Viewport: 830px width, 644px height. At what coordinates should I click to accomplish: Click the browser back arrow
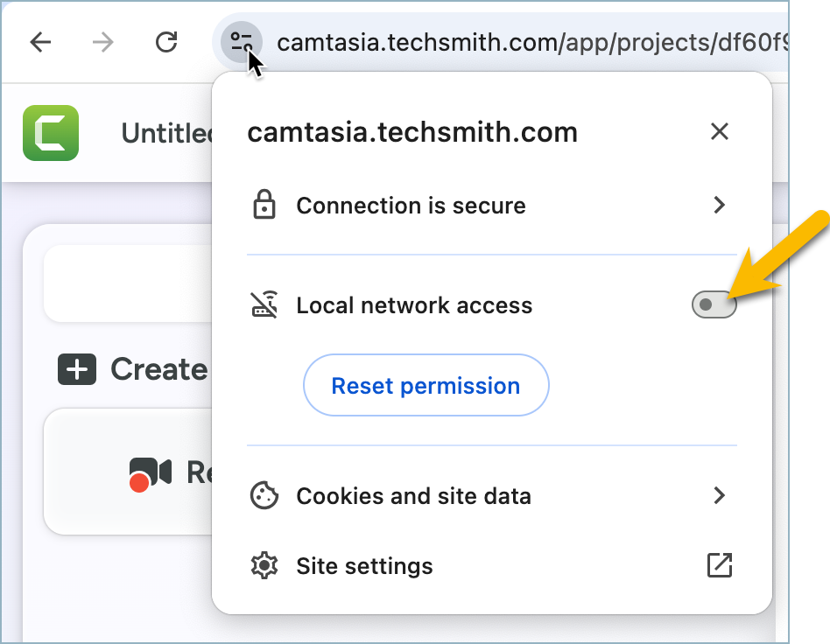[40, 42]
